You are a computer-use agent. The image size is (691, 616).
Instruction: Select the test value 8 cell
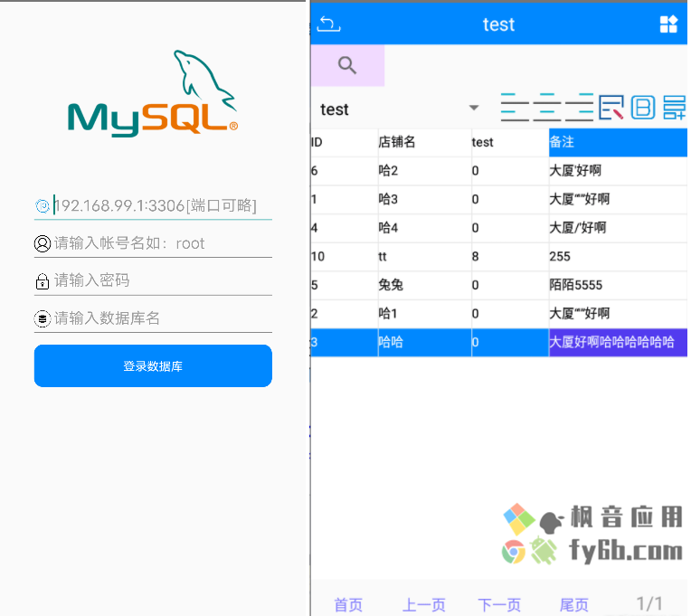coord(510,257)
